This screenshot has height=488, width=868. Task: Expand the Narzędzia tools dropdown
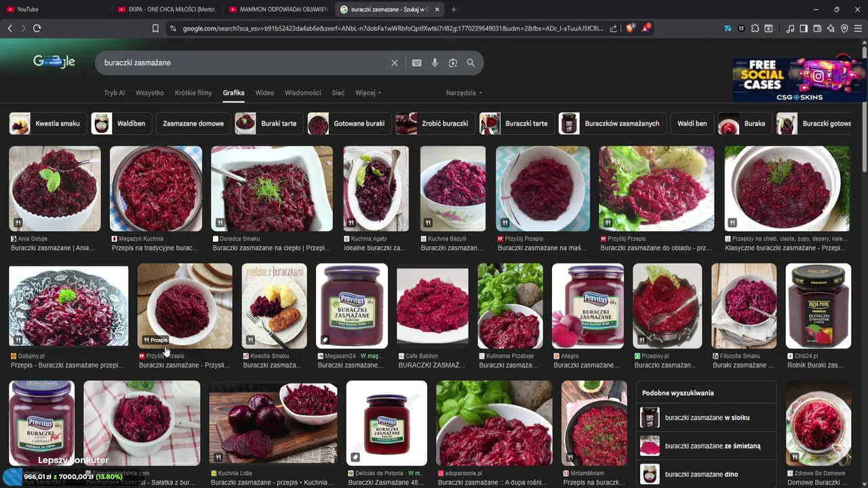[x=464, y=93]
